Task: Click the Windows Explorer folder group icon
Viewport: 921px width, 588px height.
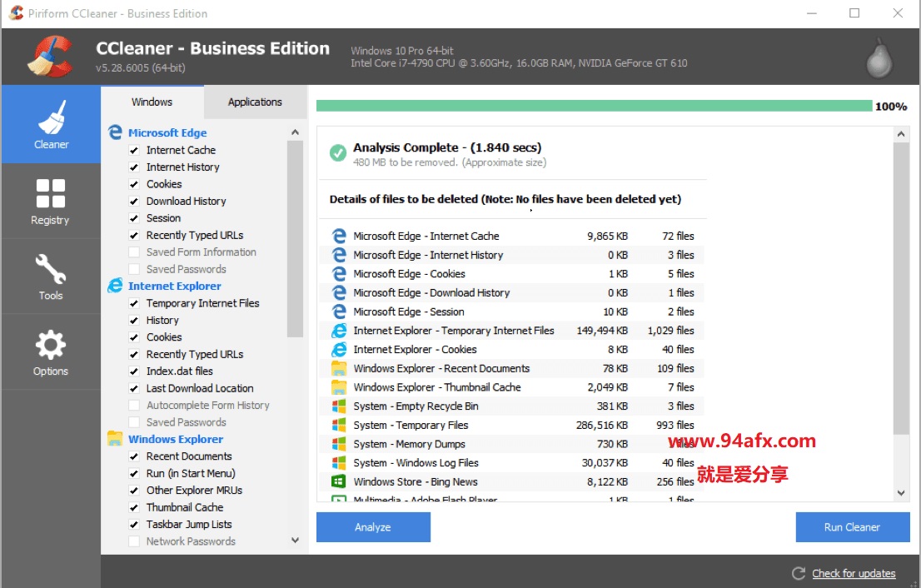Action: pyautogui.click(x=115, y=439)
